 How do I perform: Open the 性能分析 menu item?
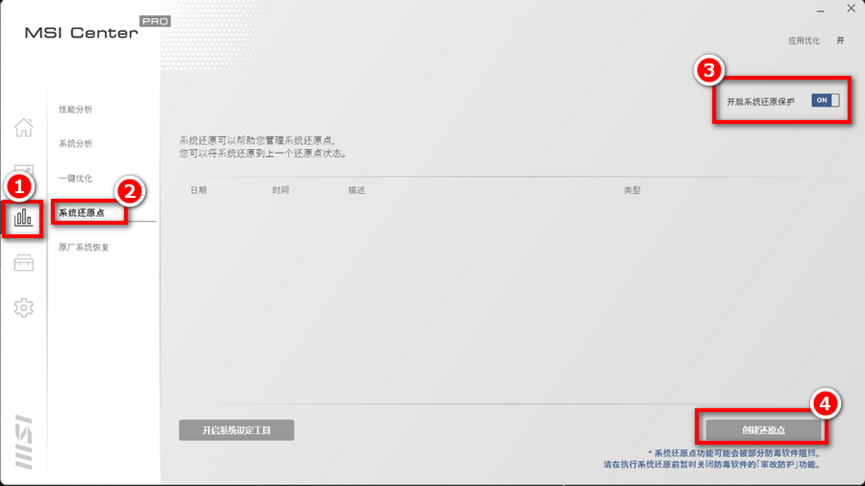(x=75, y=109)
